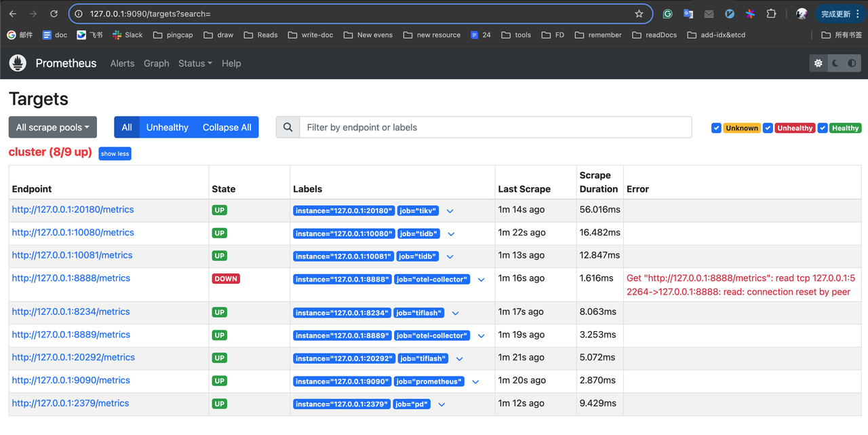Expand labels for 127.0.0.1:10080 tidb target
The image size is (868, 435).
(451, 234)
